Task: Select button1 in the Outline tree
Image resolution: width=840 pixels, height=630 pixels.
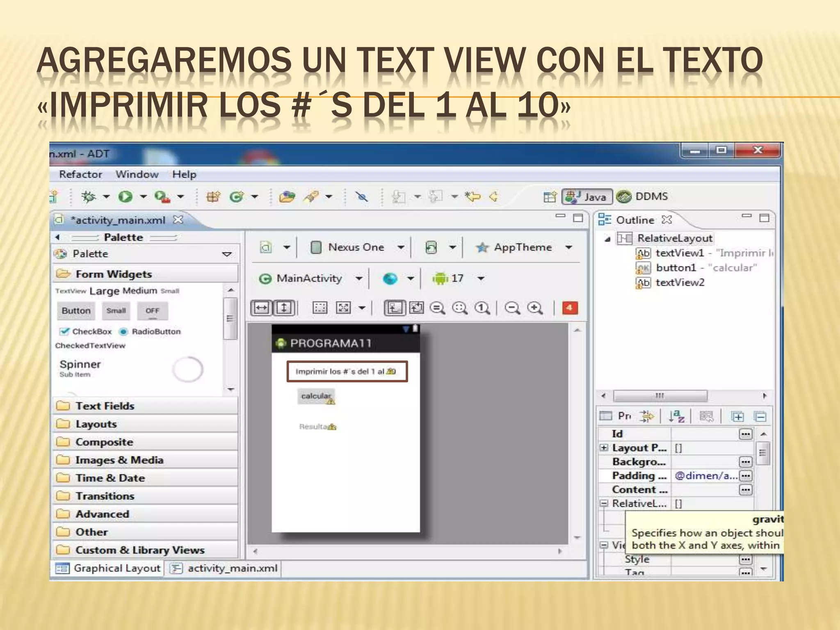Action: click(x=696, y=268)
